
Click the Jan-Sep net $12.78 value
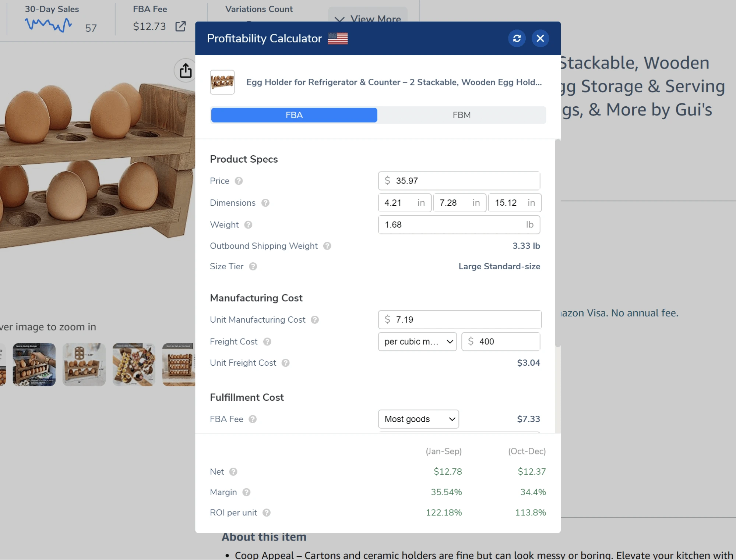[447, 472]
